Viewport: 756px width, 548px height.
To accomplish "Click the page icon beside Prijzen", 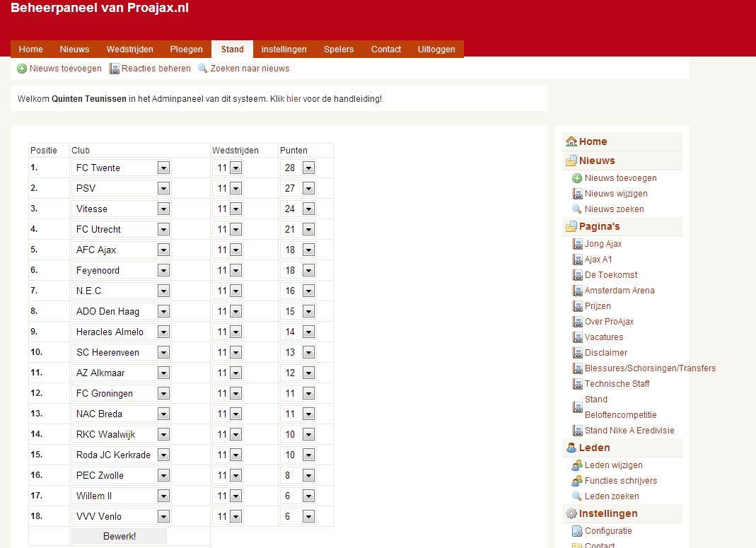I will tap(577, 306).
